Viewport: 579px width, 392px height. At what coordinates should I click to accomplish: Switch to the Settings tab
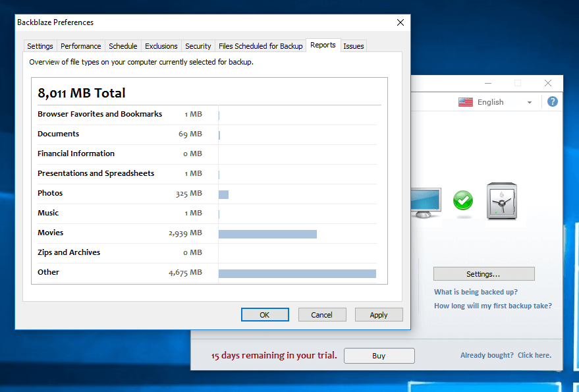[40, 46]
